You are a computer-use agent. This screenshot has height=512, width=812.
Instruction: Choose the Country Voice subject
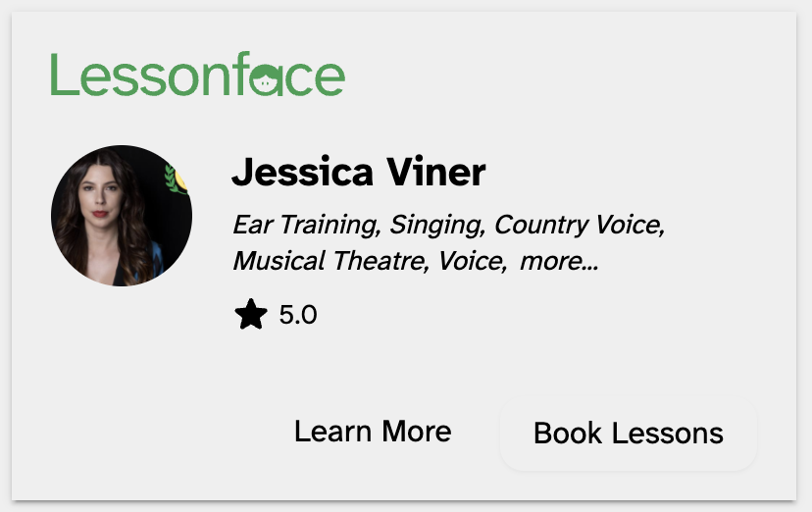pos(579,225)
